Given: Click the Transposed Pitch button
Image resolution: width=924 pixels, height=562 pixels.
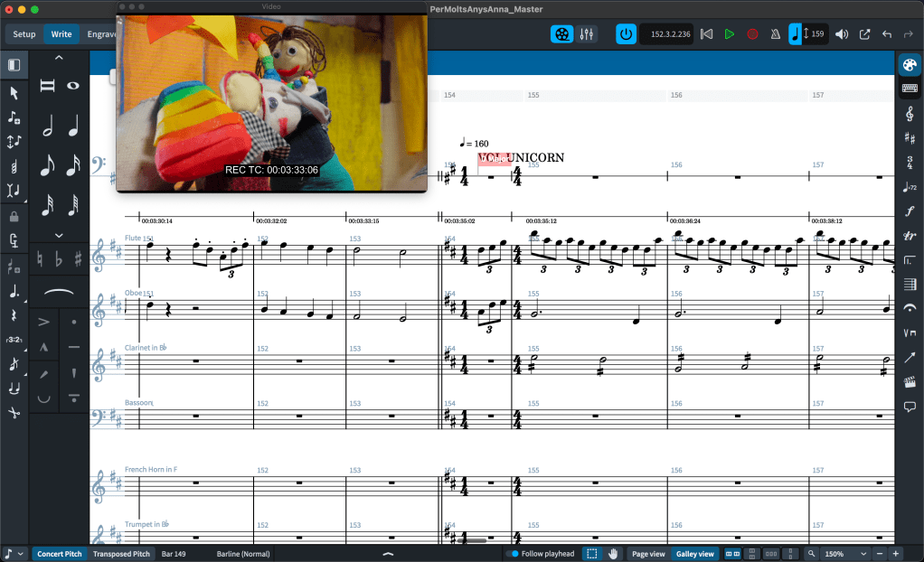Looking at the screenshot, I should click(122, 554).
